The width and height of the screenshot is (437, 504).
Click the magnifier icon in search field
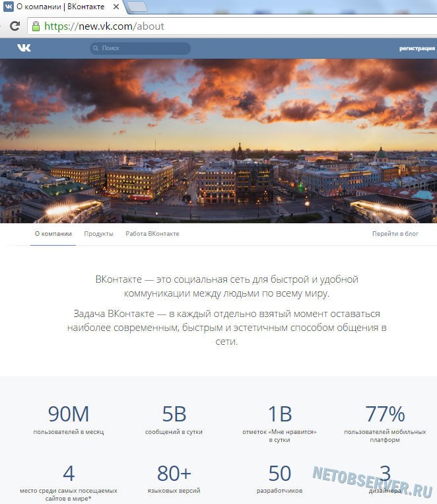click(96, 48)
